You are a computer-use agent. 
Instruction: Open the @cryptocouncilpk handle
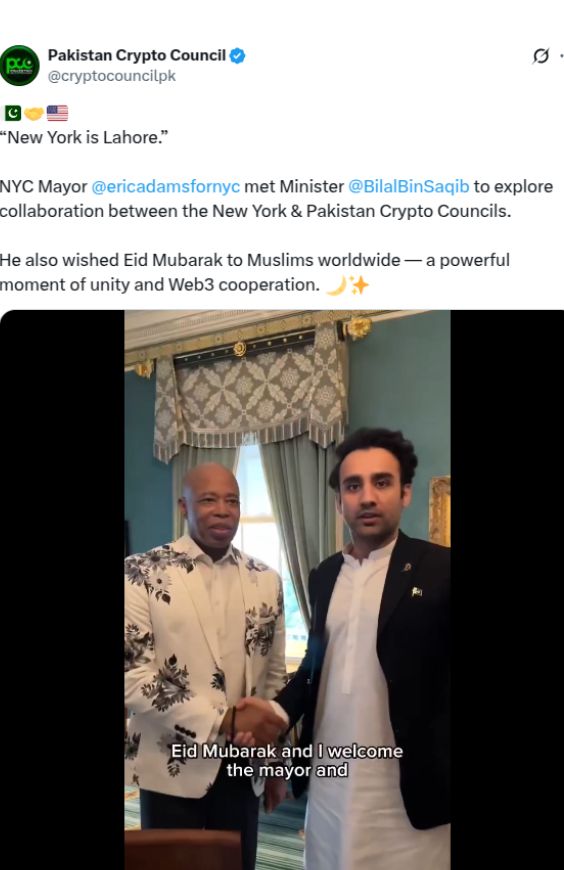click(x=112, y=76)
